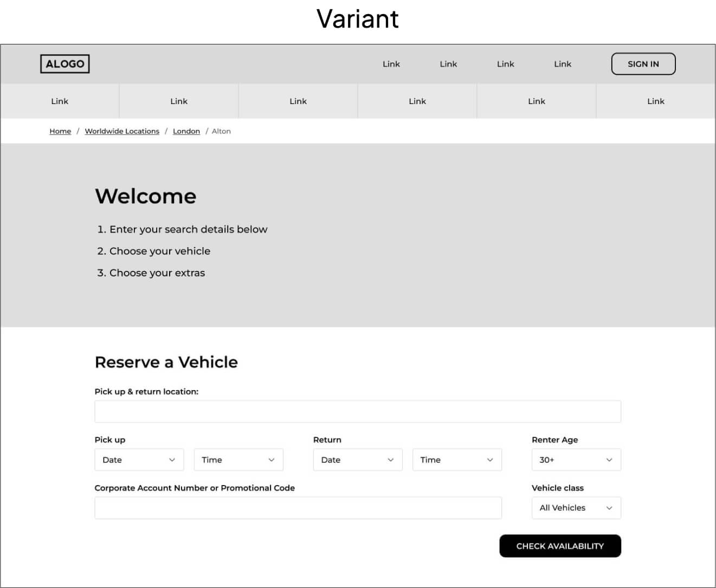Open the leftmost Link tab in the secondary nav bar
716x588 pixels.
pyautogui.click(x=60, y=101)
